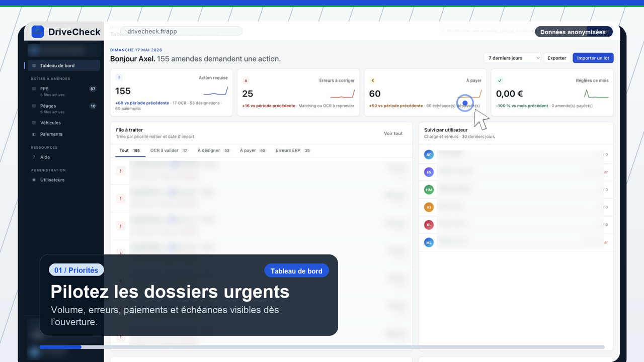Click the green sparkline on Réglées ce mois card
Screen dimensions: 644x362
pos(596,94)
